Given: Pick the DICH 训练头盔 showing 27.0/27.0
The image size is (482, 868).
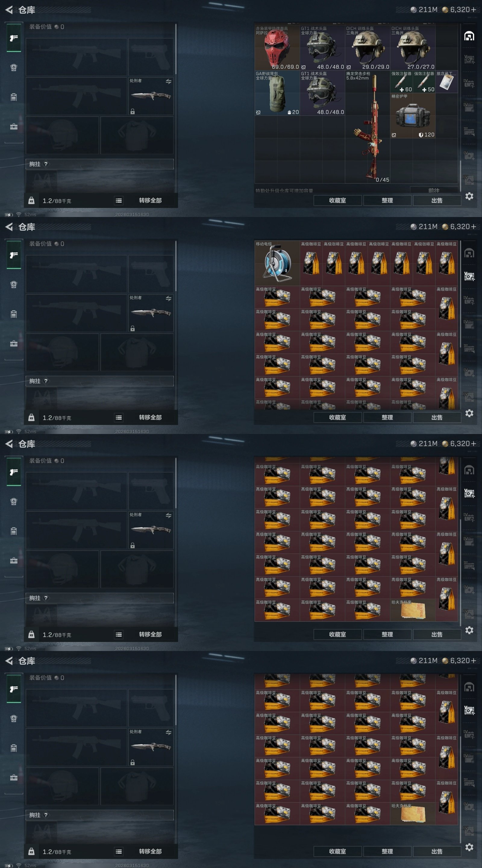Looking at the screenshot, I should click(x=413, y=48).
